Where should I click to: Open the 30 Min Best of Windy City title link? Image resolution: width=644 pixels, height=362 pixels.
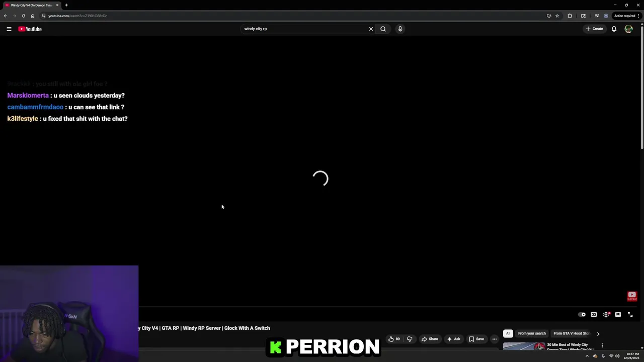tap(571, 346)
